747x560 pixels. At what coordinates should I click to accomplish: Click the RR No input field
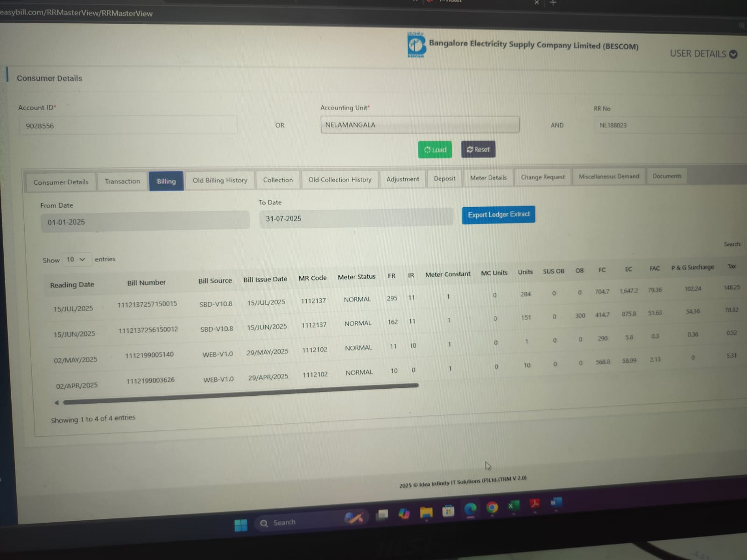(x=670, y=125)
